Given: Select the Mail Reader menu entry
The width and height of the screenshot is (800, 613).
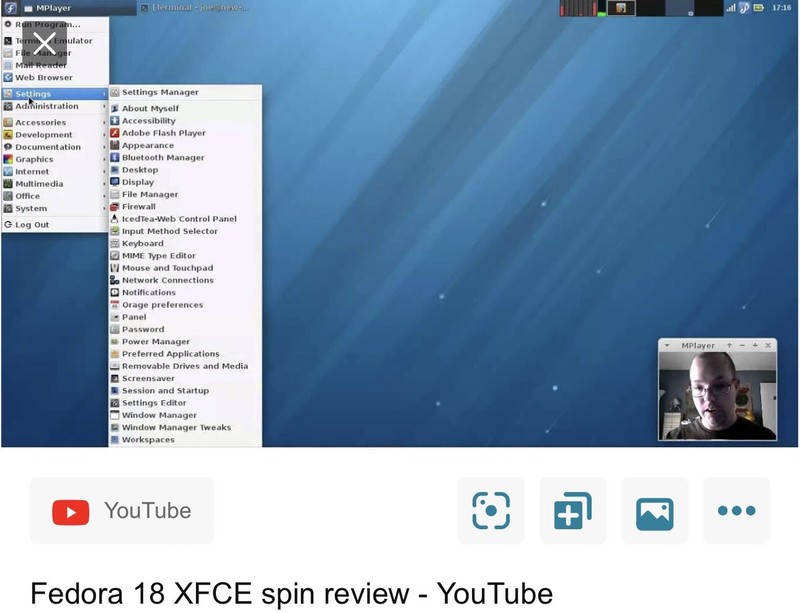Looking at the screenshot, I should (x=55, y=65).
